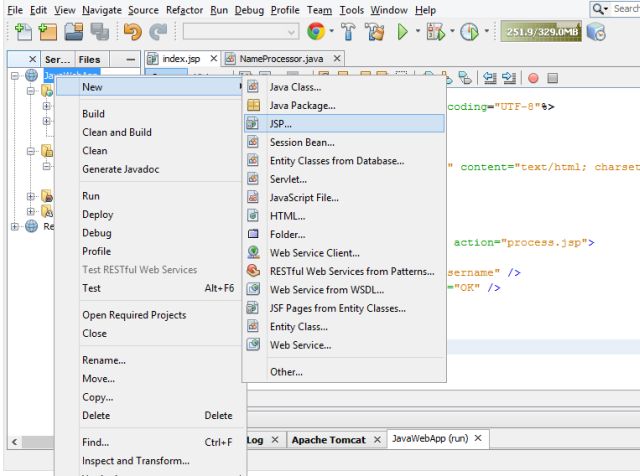Choose Java Package... from New submenu
640x476 pixels.
(x=344, y=105)
